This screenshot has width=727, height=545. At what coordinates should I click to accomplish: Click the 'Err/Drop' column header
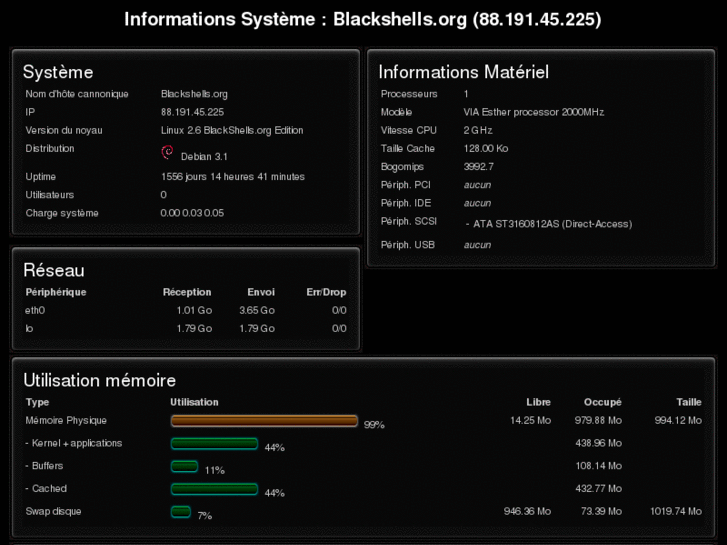tap(326, 292)
